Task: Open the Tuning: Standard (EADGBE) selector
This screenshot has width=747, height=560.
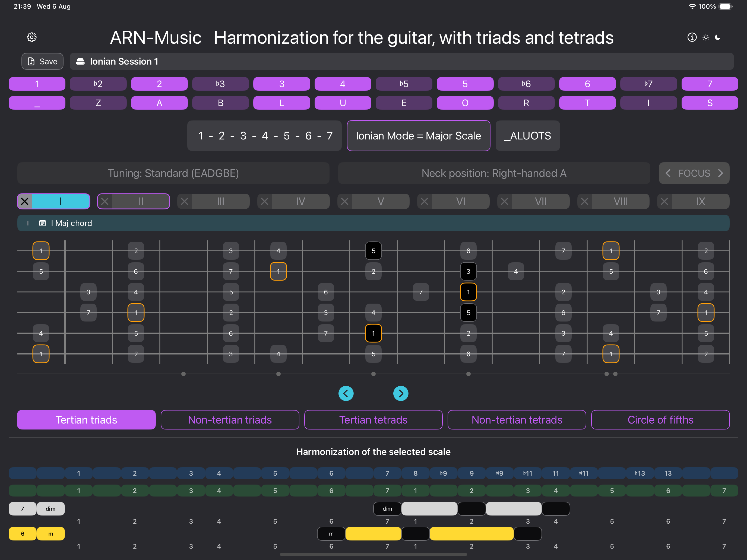Action: point(173,173)
